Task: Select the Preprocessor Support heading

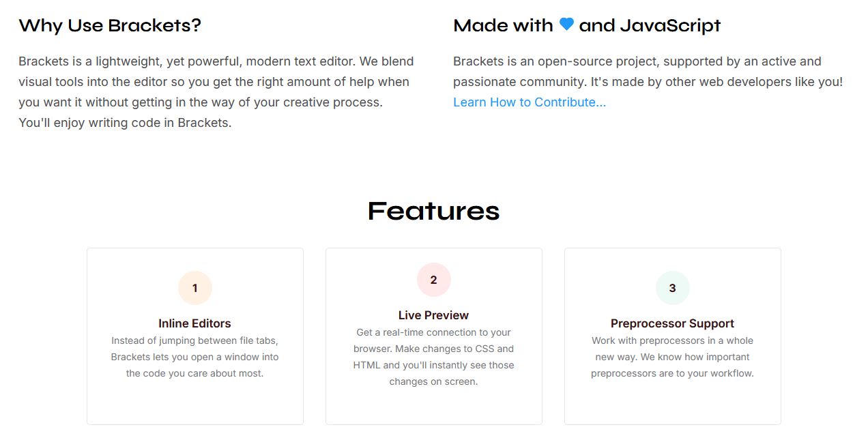Action: [x=673, y=323]
